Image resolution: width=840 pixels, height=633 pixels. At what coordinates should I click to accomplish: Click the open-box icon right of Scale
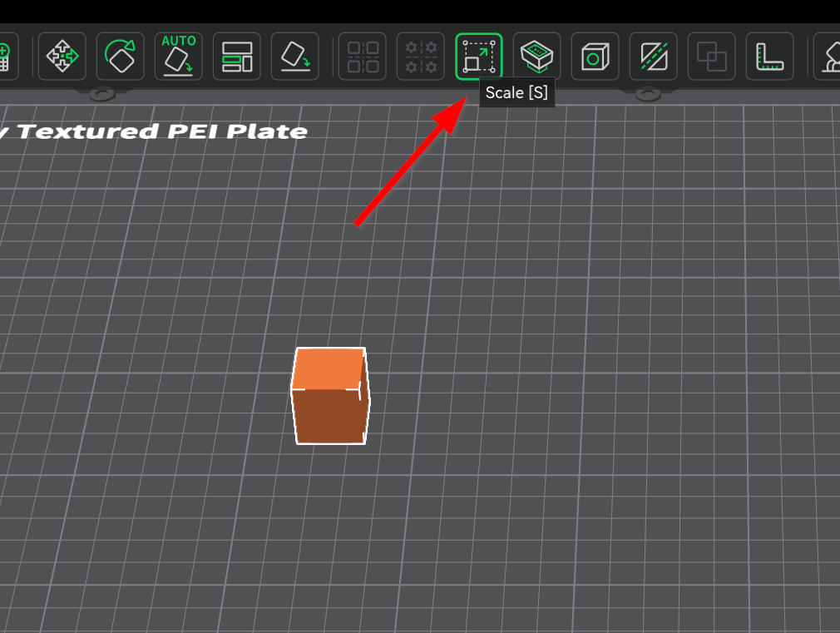point(537,57)
